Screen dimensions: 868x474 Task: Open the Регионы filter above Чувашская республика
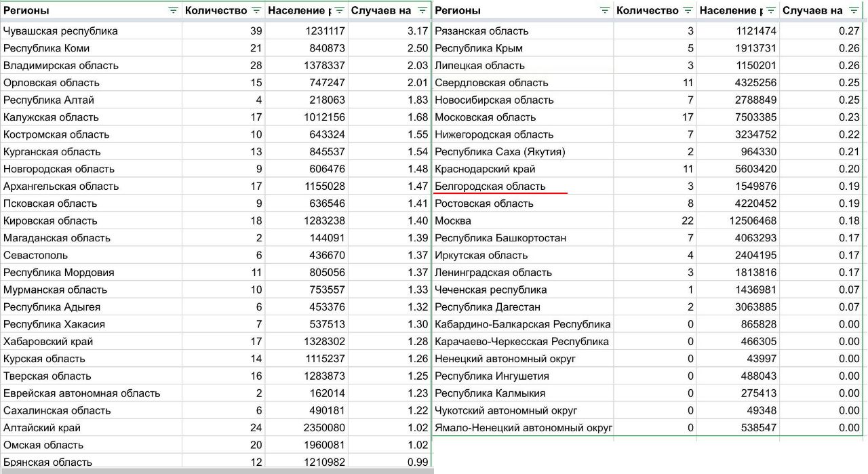[173, 10]
